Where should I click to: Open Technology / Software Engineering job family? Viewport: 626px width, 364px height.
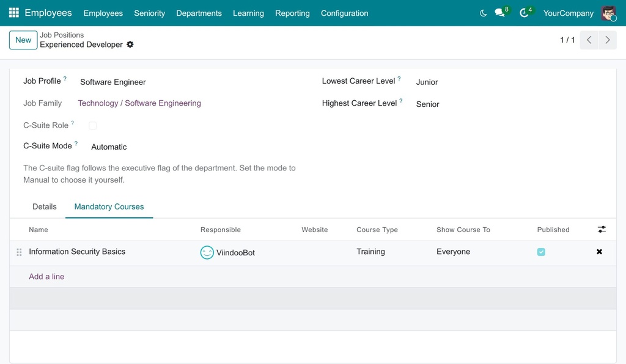pyautogui.click(x=139, y=103)
